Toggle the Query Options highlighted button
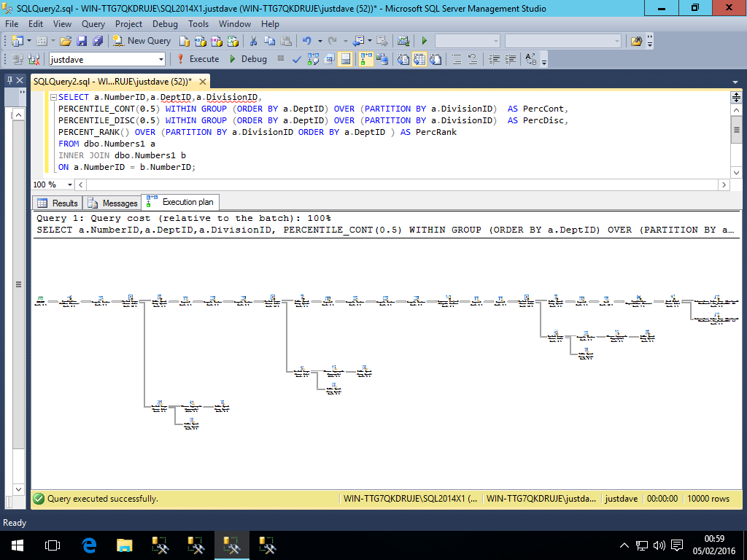The height and width of the screenshot is (560, 747). 346,59
